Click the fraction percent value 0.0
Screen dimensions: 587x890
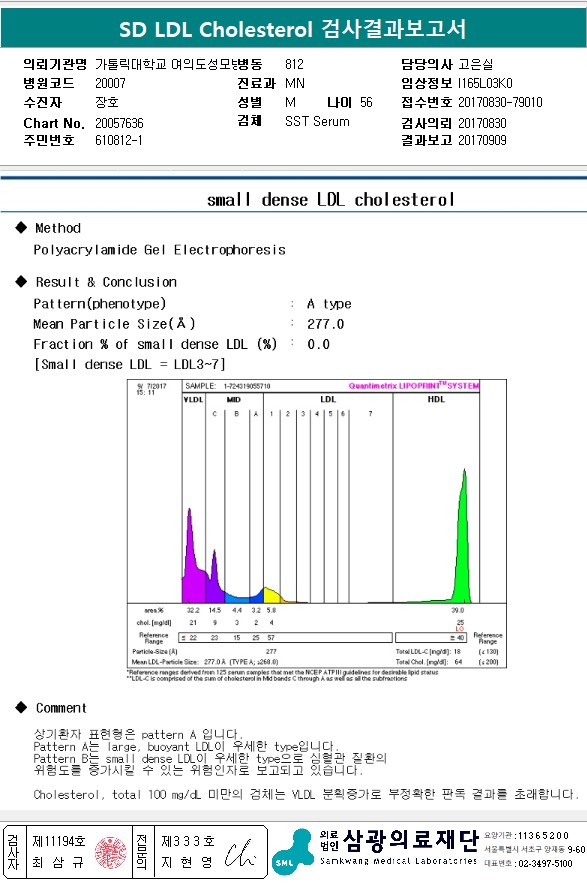click(318, 345)
